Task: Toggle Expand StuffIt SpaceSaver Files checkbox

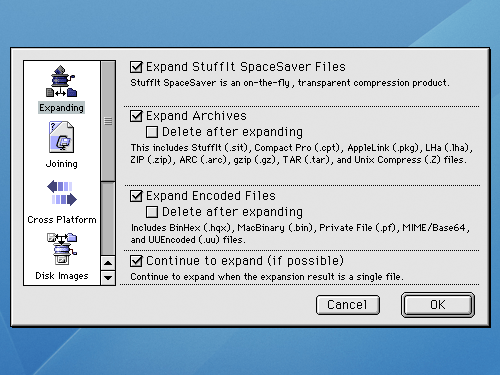Action: [x=136, y=67]
